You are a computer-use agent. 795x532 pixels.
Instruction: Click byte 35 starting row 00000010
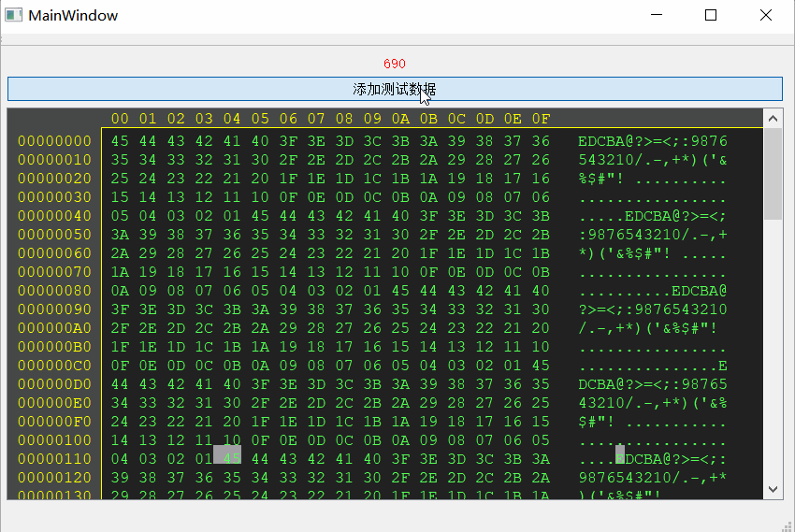120,160
